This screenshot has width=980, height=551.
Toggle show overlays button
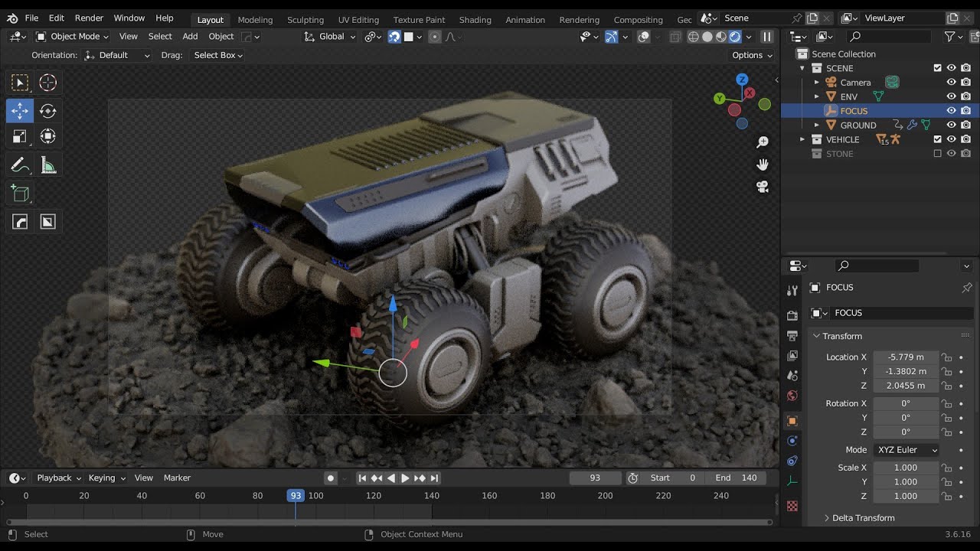point(644,37)
